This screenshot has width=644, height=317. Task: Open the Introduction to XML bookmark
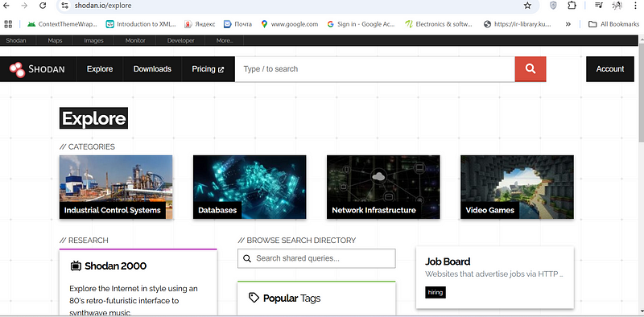coord(141,24)
